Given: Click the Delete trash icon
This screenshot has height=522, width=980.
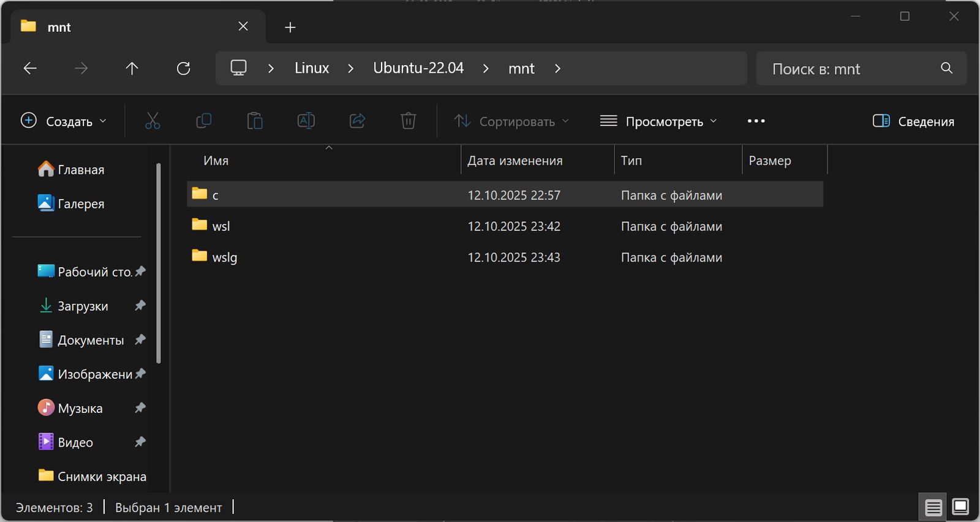Looking at the screenshot, I should pyautogui.click(x=408, y=121).
